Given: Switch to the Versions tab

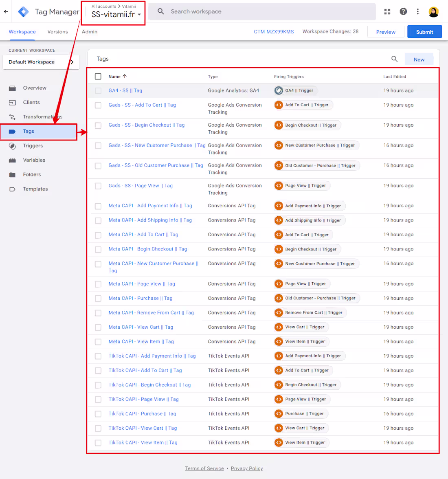Looking at the screenshot, I should (x=57, y=31).
